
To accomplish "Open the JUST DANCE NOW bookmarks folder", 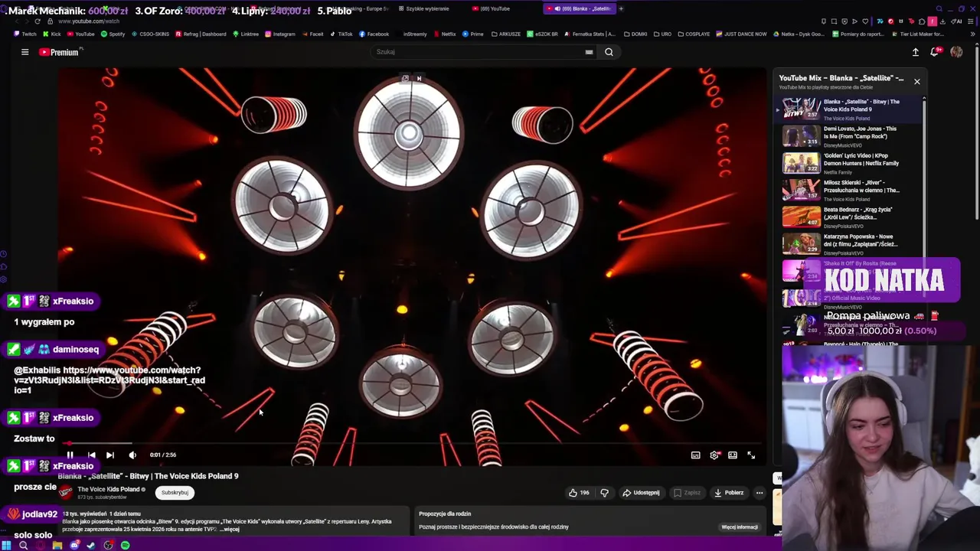I will [x=741, y=34].
